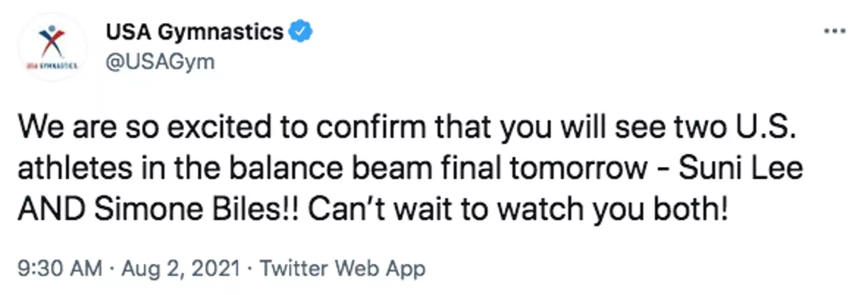Open the tweet's more options ellipsis menu
Screen dimensions: 868x295
coord(835,31)
